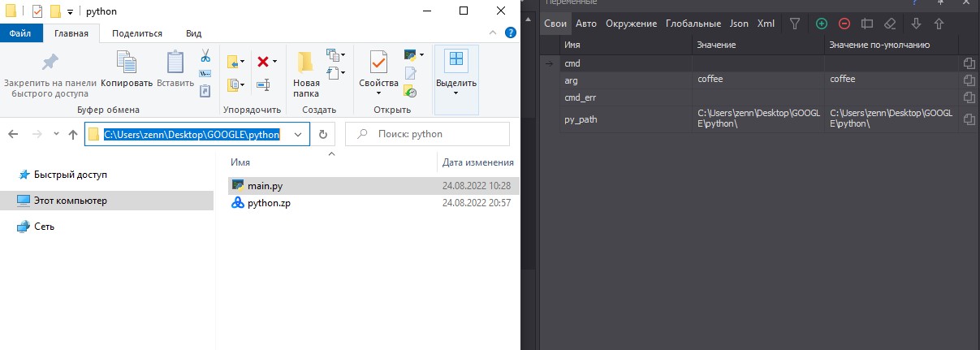This screenshot has height=350, width=980.
Task: Open the address bar history dropdown
Action: (299, 134)
